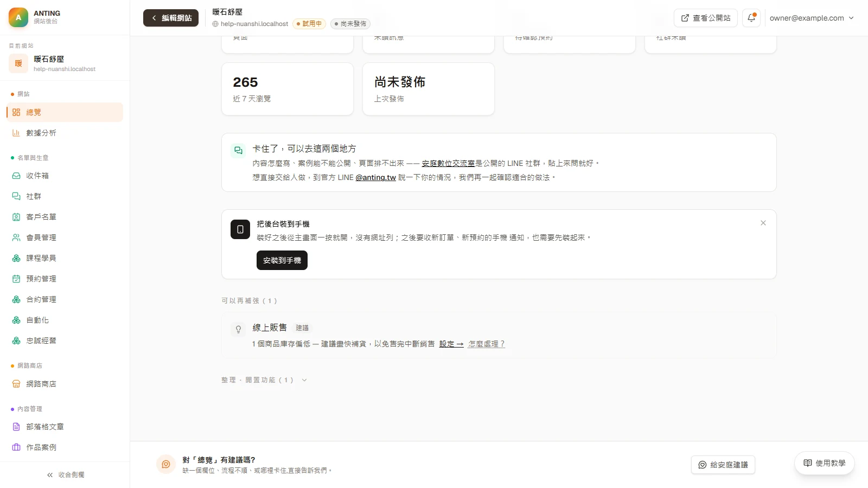Viewport: 868px width, 488px height.
Task: Click the 網路商店 shop icon
Action: [x=16, y=384]
